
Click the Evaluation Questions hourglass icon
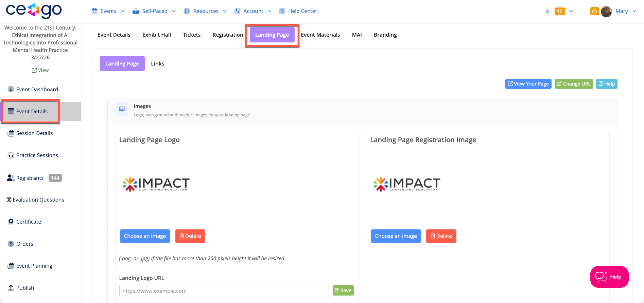9,200
